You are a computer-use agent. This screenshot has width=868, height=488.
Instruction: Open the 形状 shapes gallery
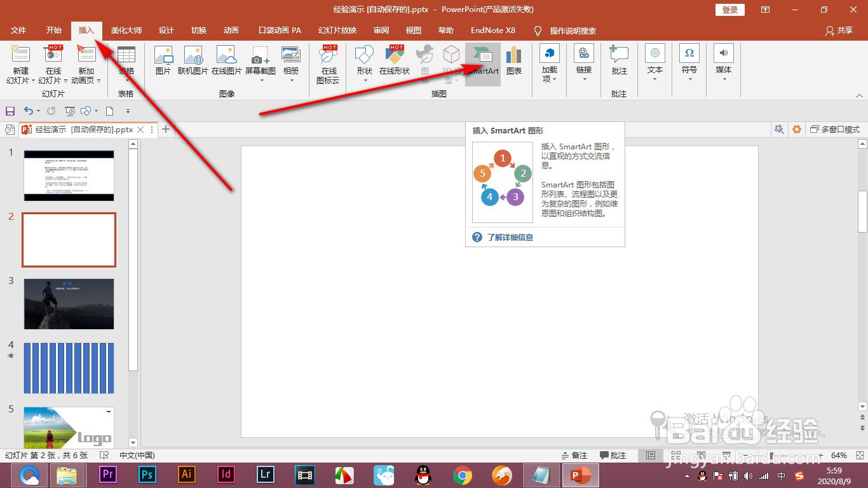[365, 64]
